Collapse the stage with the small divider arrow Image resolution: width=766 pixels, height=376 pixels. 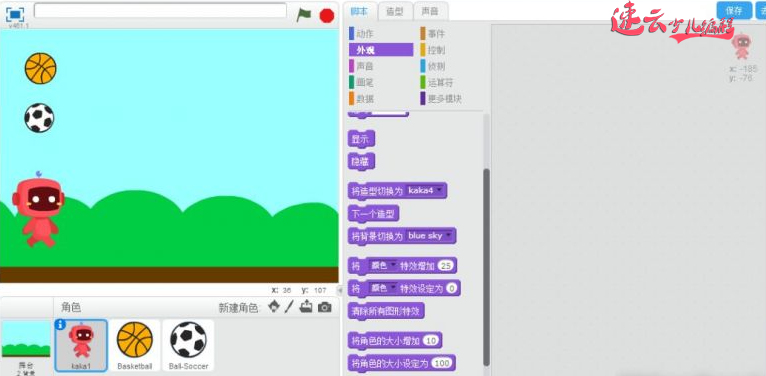pos(340,290)
